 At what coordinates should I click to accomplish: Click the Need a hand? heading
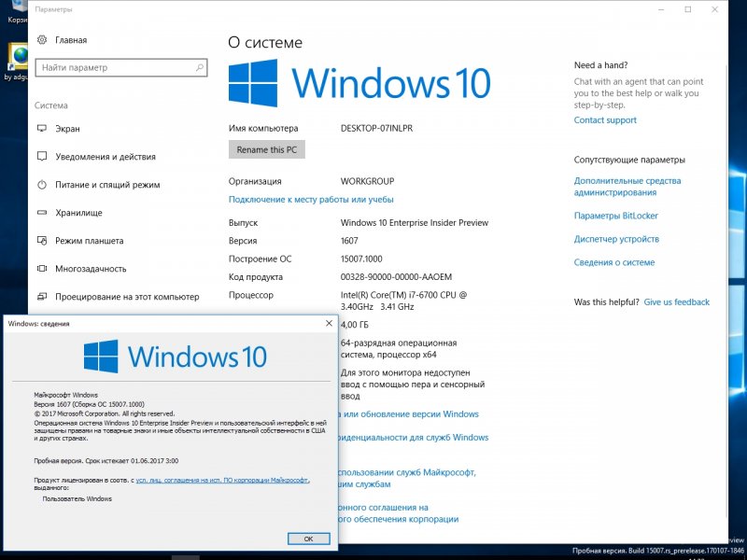600,65
